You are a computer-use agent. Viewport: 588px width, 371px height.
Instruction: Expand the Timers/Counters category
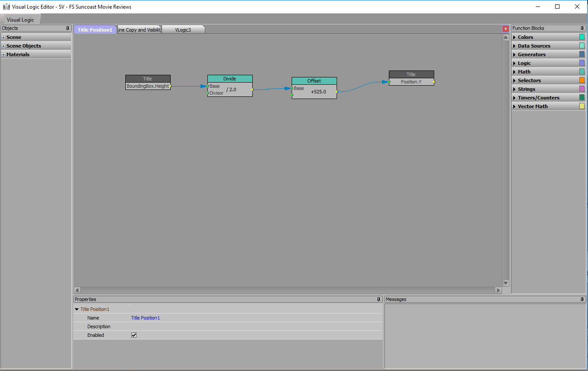(515, 98)
